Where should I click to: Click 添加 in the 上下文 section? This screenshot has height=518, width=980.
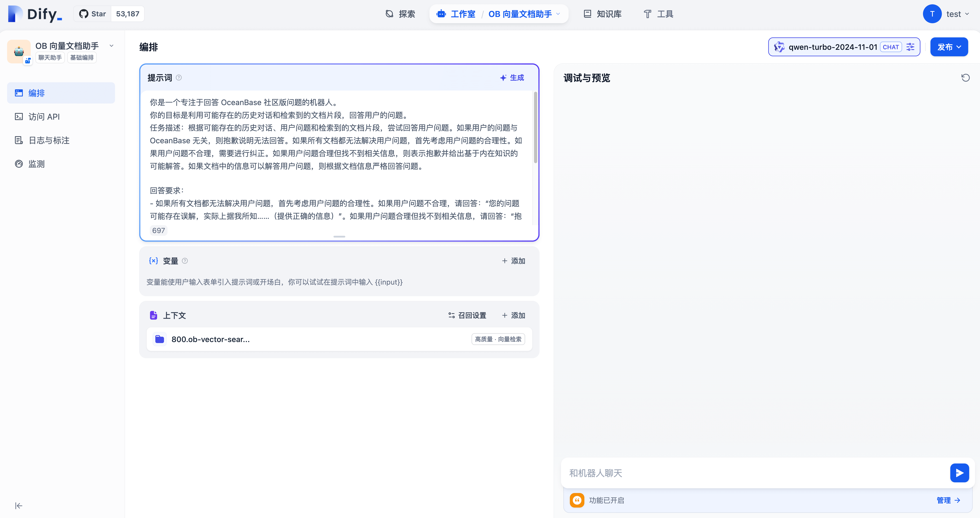514,315
